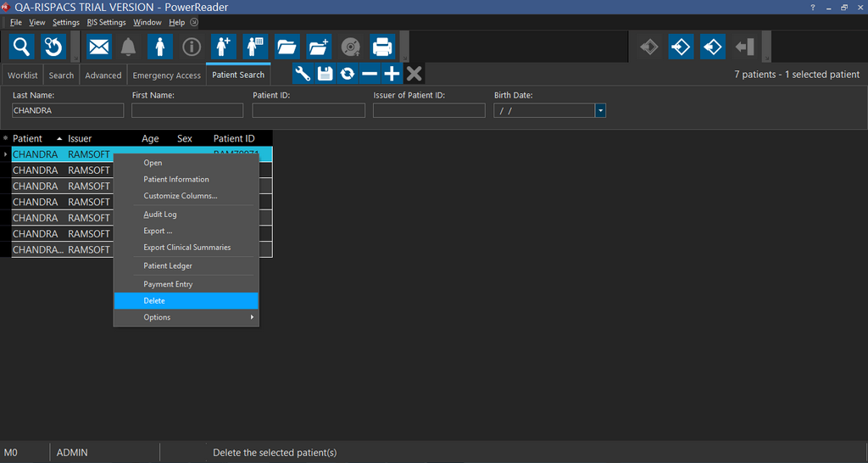The height and width of the screenshot is (463, 868).
Task: Click the floppy disk save icon
Action: click(325, 74)
